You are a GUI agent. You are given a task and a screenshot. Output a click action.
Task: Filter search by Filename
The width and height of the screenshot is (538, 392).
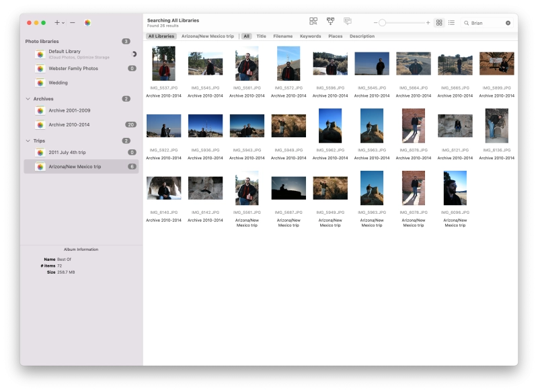pyautogui.click(x=282, y=36)
